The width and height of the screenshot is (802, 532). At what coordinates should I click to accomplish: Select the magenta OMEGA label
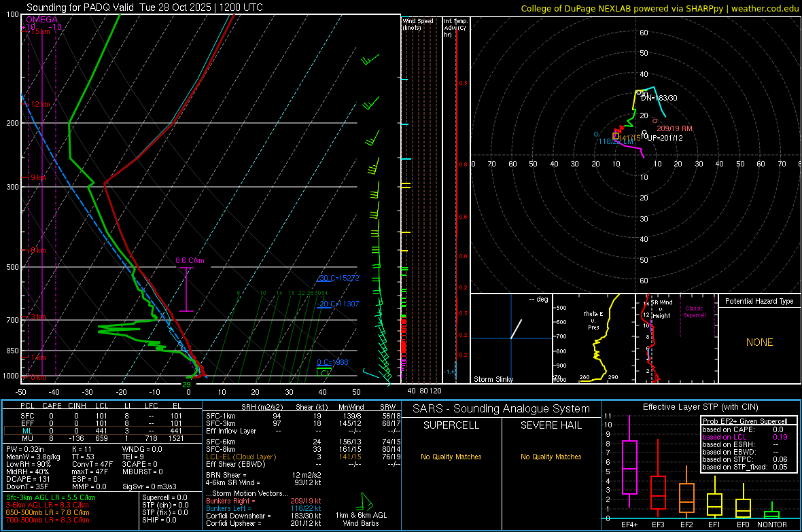42,20
